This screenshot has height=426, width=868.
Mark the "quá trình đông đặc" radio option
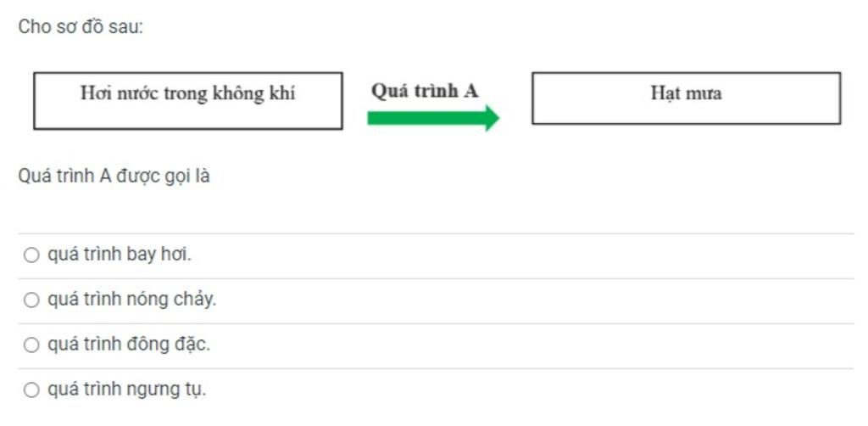click(x=31, y=345)
